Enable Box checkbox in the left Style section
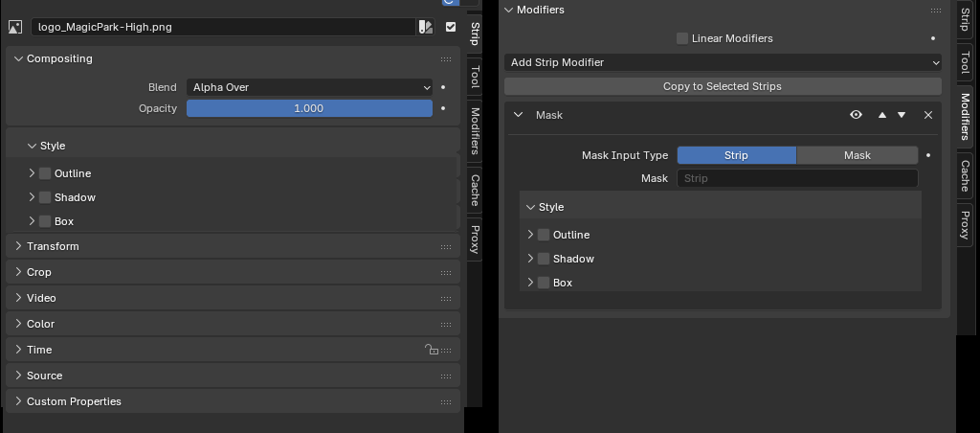This screenshot has height=433, width=980. tap(45, 221)
